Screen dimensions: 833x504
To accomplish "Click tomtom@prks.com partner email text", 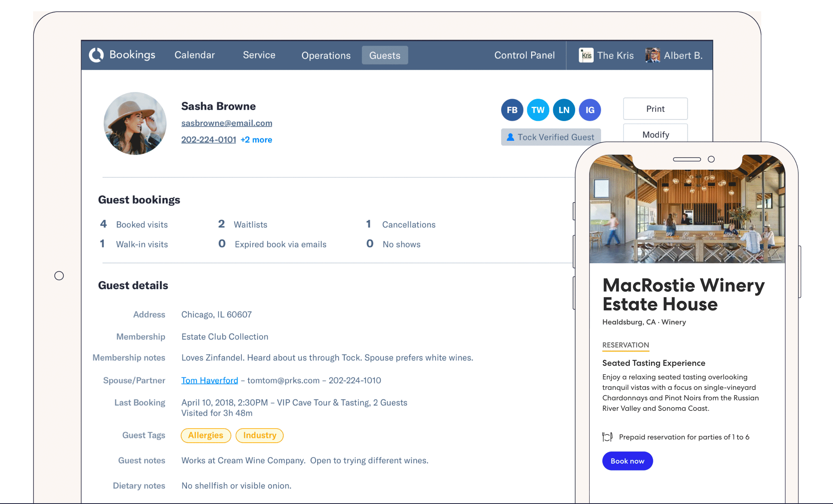I will click(x=283, y=380).
